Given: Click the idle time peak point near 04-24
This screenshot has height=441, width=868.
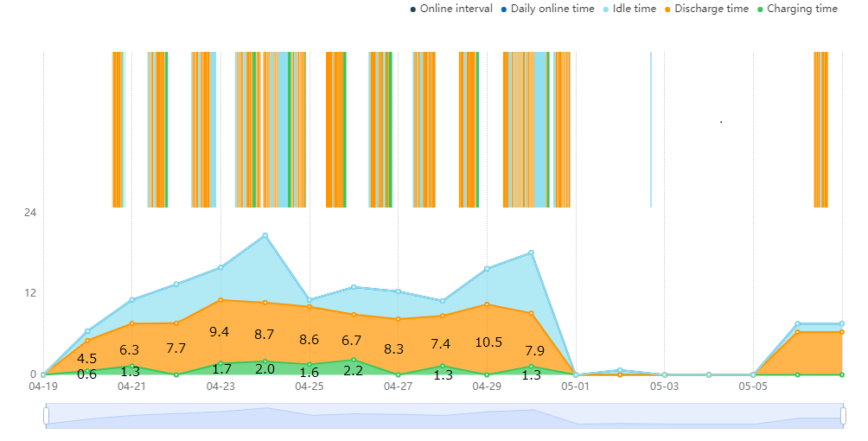Looking at the screenshot, I should click(x=265, y=235).
